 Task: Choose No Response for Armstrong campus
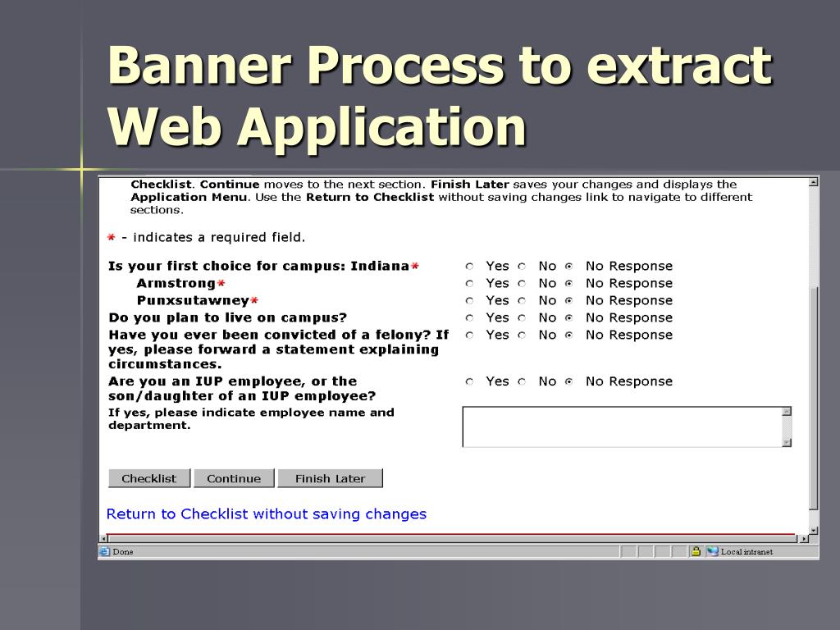click(x=569, y=283)
